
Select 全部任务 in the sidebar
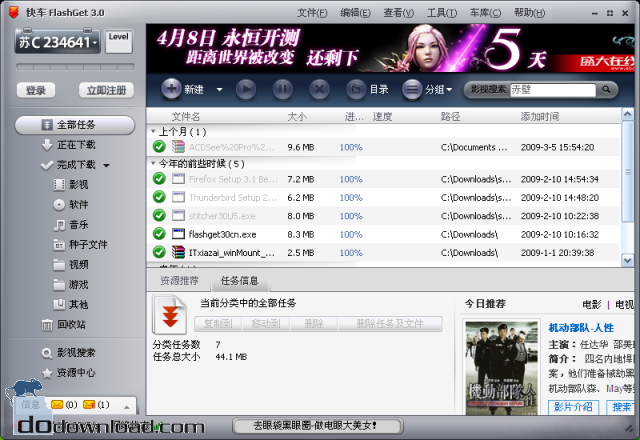75,125
